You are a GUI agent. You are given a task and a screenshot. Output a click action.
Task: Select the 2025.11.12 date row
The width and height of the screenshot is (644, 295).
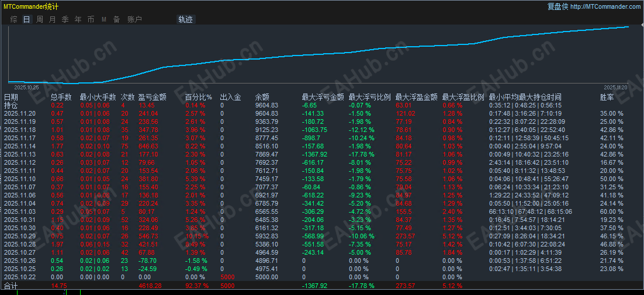[x=20, y=162]
